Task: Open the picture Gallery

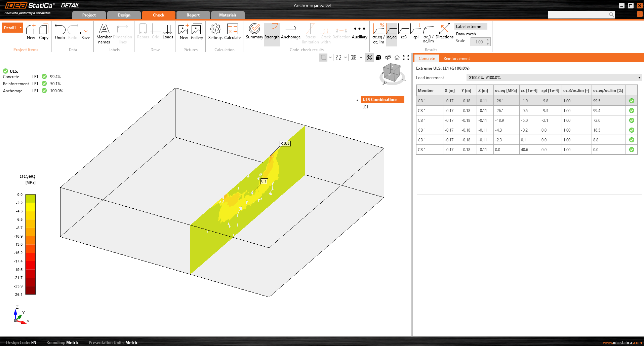Action: pos(197,32)
